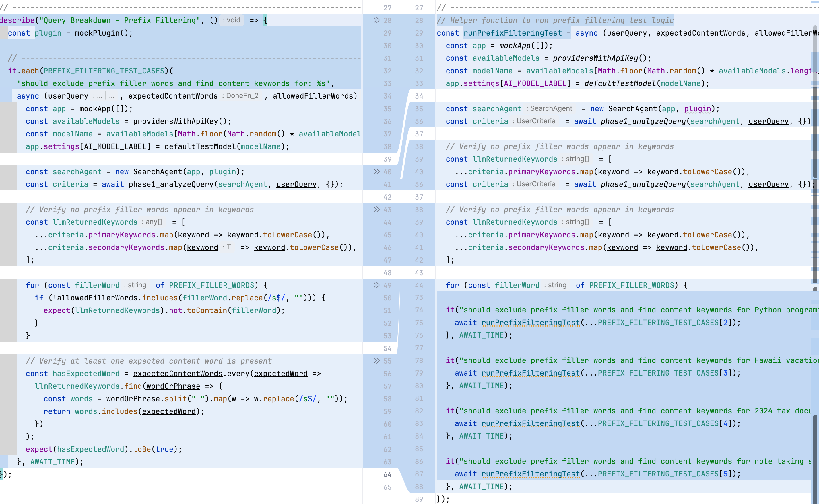Accept the change arrow beside left line 40
This screenshot has width=819, height=504.
376,172
